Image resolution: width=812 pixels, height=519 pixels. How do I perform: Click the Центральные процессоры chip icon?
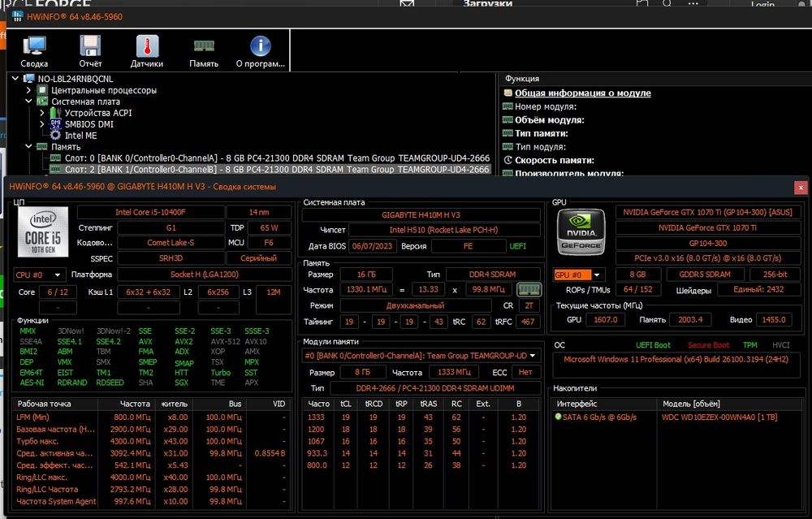tap(42, 90)
